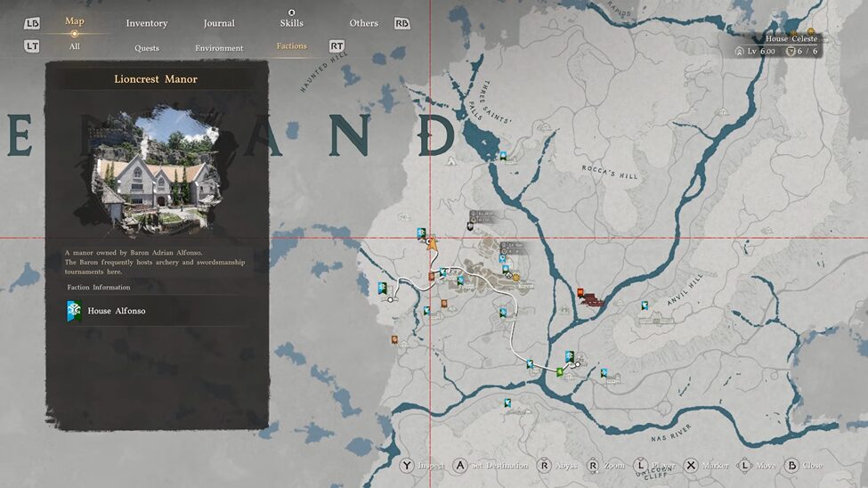Click the LB shoulder button icon
The width and height of the screenshot is (868, 488).
click(32, 23)
